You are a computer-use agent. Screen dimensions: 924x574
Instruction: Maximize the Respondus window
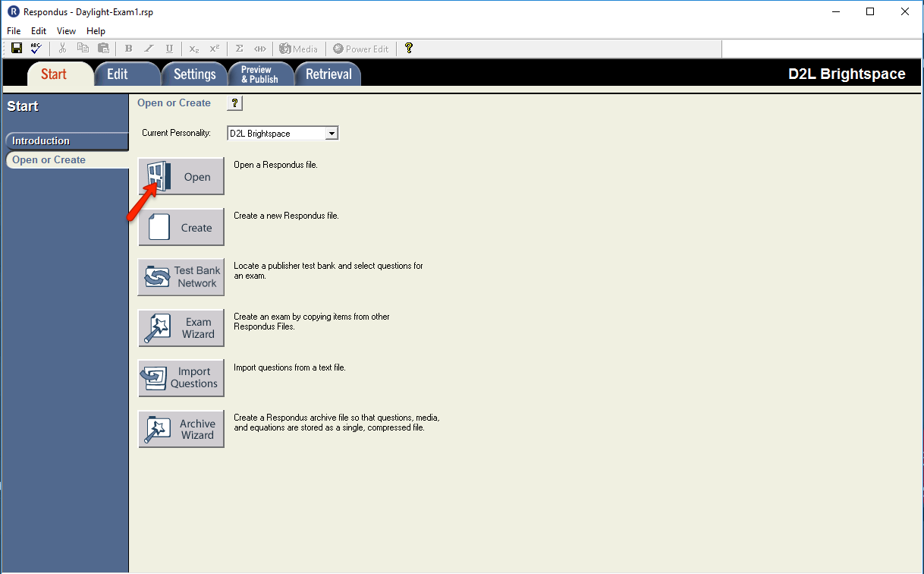point(870,11)
